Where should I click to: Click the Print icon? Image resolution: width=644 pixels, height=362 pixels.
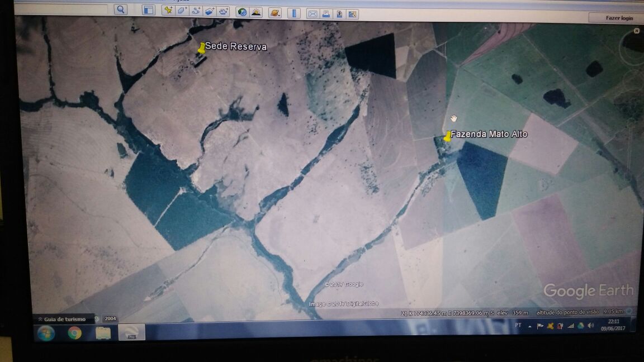point(326,15)
